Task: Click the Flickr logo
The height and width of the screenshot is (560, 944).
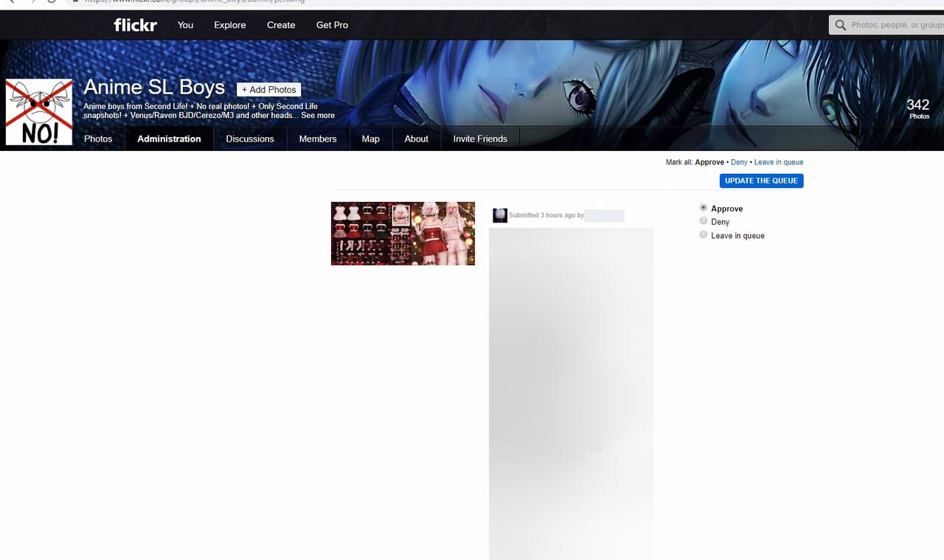Action: [135, 25]
